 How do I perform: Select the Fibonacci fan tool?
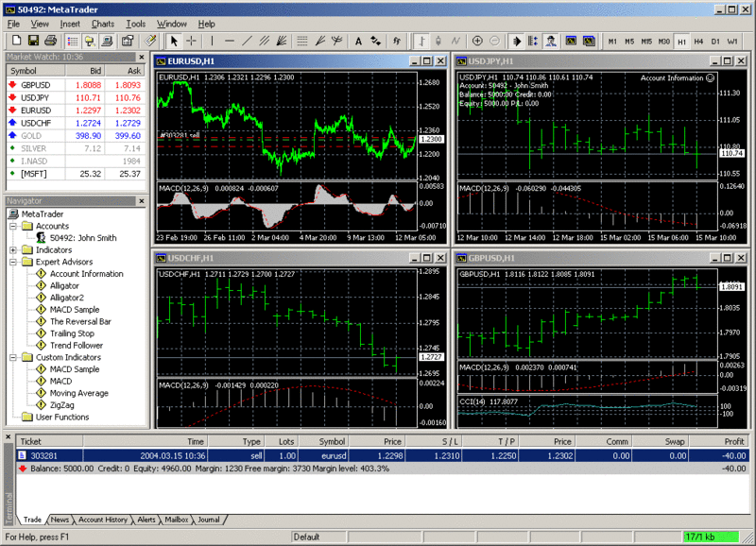tap(319, 41)
